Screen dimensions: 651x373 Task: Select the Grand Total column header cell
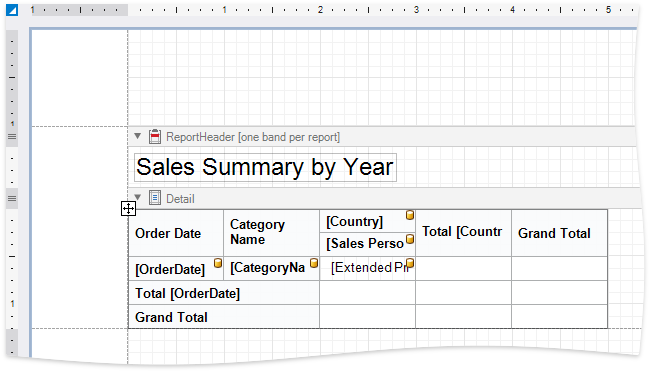point(559,233)
